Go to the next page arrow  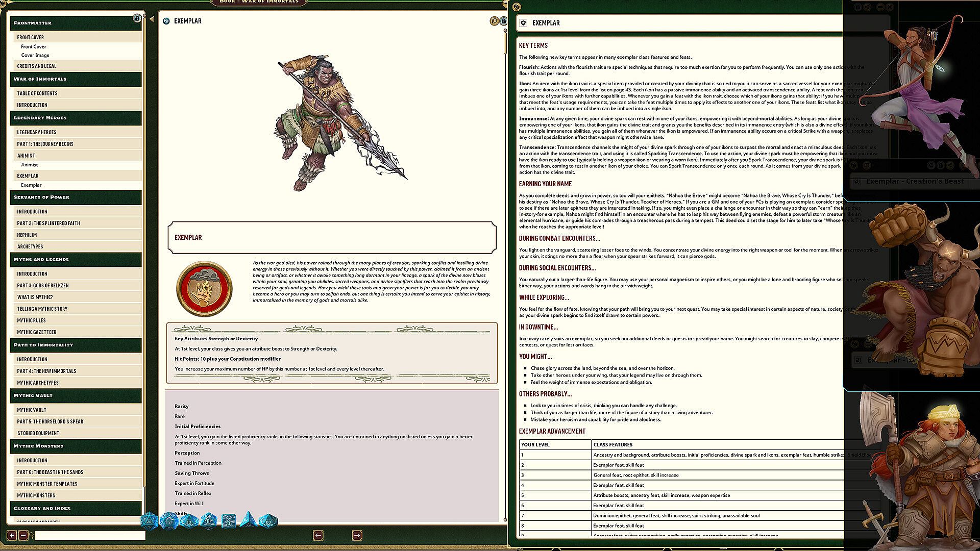click(357, 535)
